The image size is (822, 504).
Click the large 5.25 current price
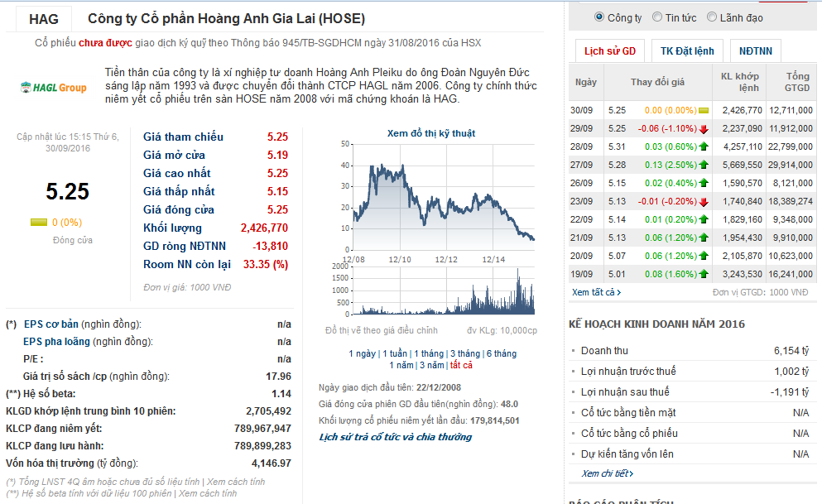[67, 192]
